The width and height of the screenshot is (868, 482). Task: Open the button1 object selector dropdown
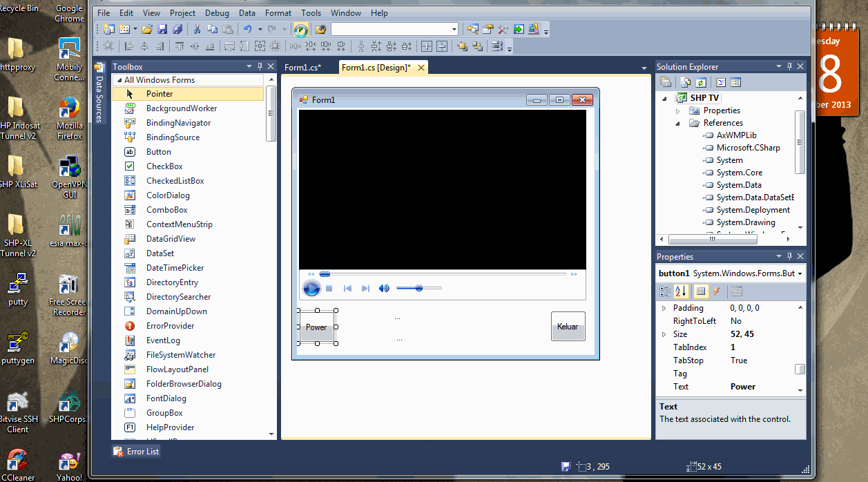click(x=800, y=273)
